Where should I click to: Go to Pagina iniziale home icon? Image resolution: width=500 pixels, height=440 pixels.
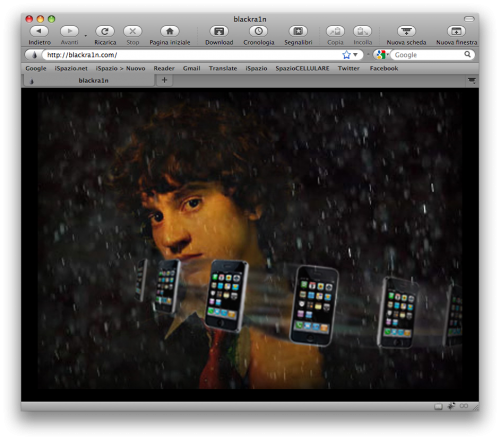tap(170, 31)
